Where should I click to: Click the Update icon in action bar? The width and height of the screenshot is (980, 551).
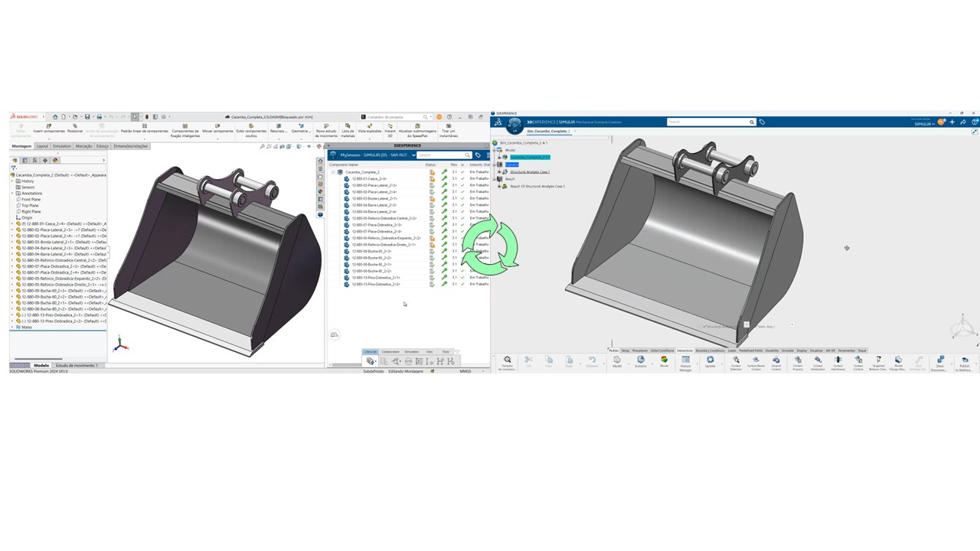tap(710, 361)
